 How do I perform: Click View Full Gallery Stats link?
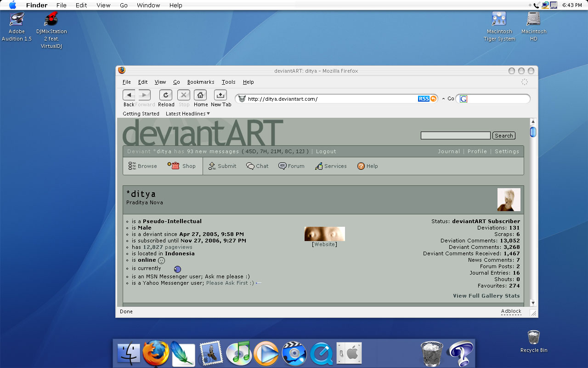point(486,296)
